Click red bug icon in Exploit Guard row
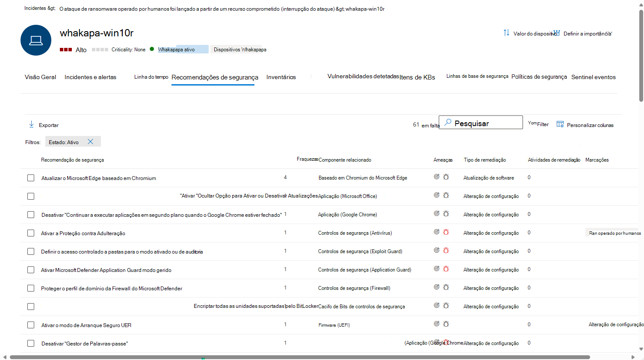 click(x=446, y=250)
